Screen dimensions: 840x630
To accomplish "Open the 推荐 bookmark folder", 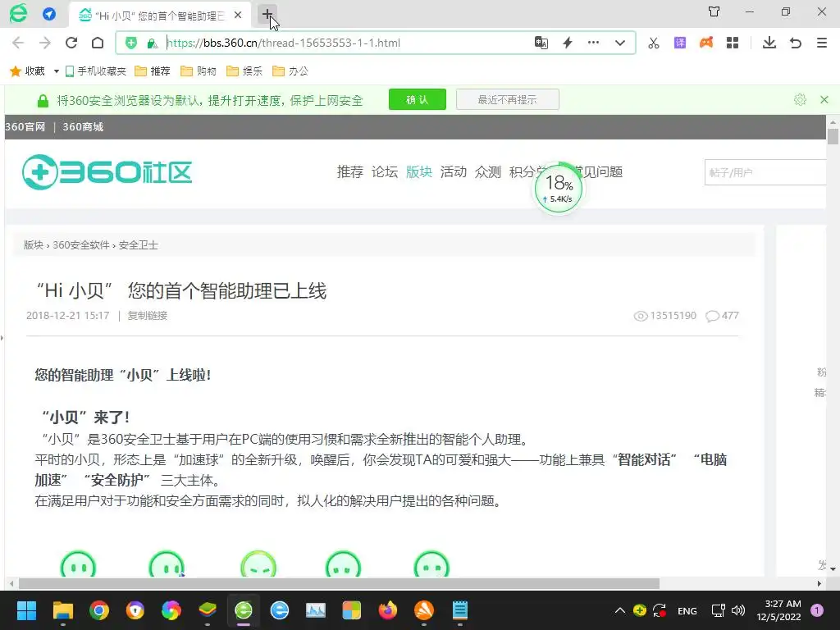I will pyautogui.click(x=153, y=71).
